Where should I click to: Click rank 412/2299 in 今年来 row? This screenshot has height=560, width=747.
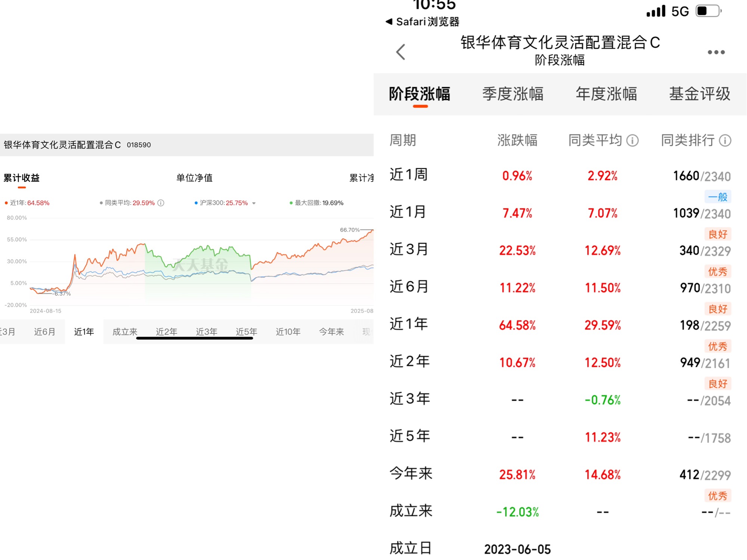(705, 475)
